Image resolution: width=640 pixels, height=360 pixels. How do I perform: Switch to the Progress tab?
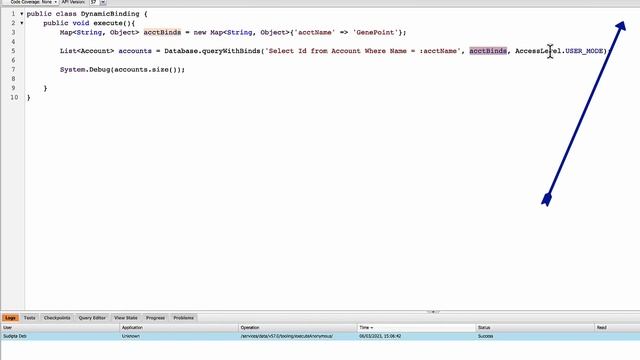click(x=155, y=318)
